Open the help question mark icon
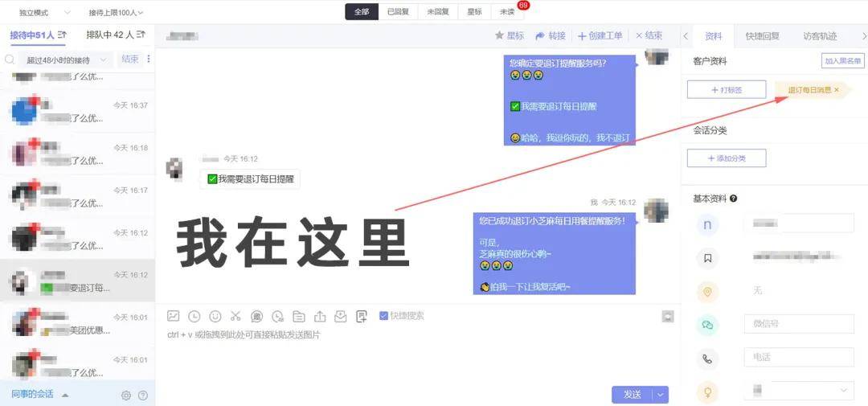This screenshot has width=868, height=406. [x=143, y=395]
